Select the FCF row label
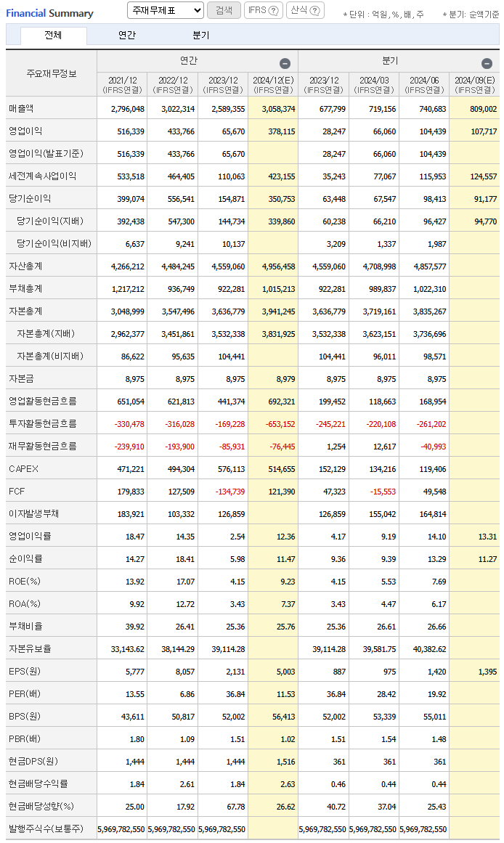 click(x=17, y=492)
